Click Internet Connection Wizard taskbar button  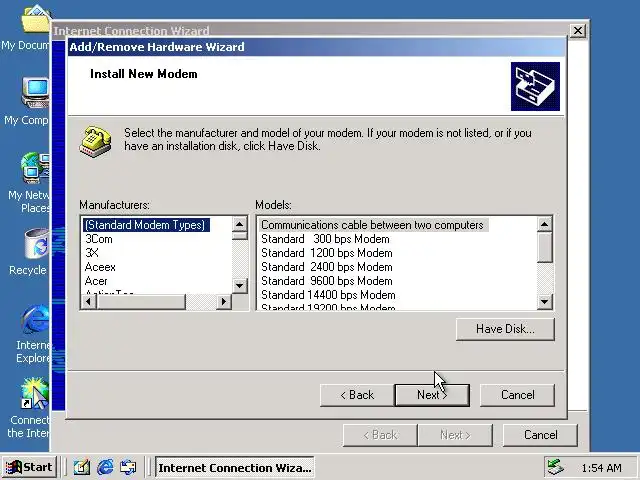235,467
